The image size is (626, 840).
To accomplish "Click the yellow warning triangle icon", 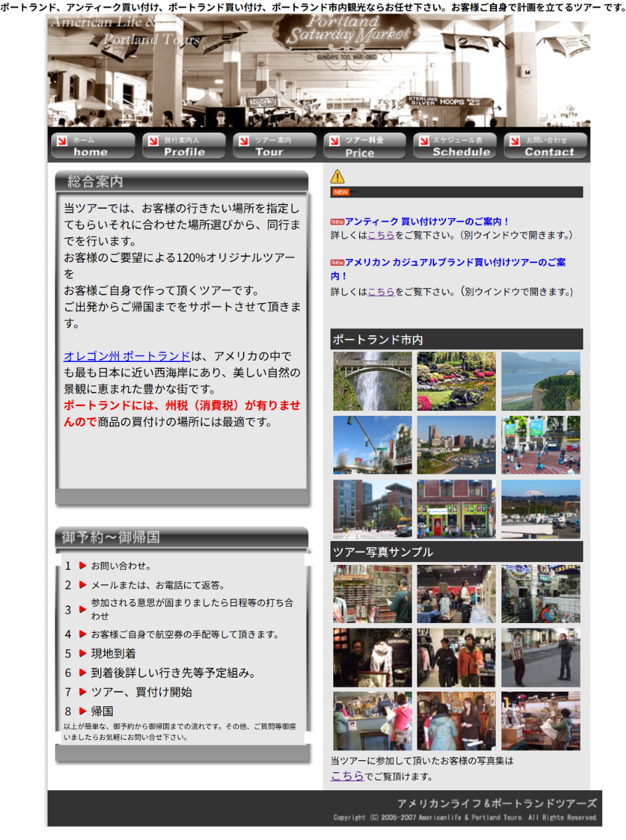I will point(338,176).
